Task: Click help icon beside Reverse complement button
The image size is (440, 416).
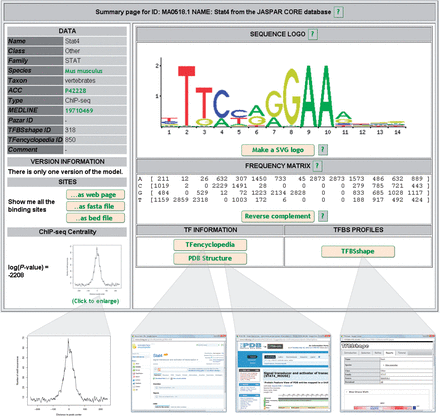Action: [322, 216]
